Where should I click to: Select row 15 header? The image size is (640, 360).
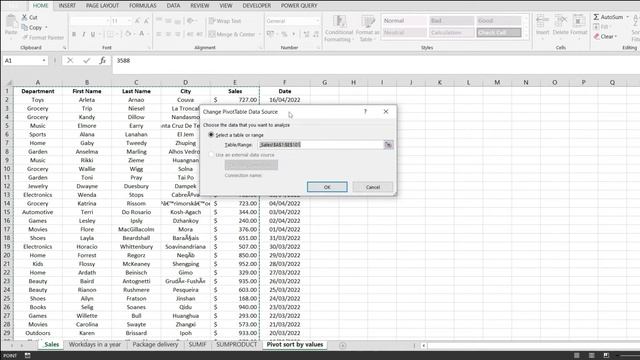(x=7, y=212)
